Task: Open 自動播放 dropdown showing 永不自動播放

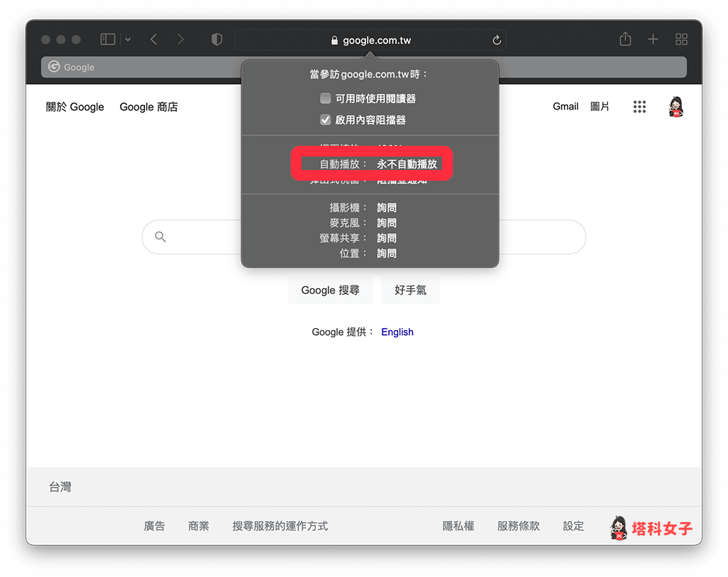Action: click(x=407, y=164)
